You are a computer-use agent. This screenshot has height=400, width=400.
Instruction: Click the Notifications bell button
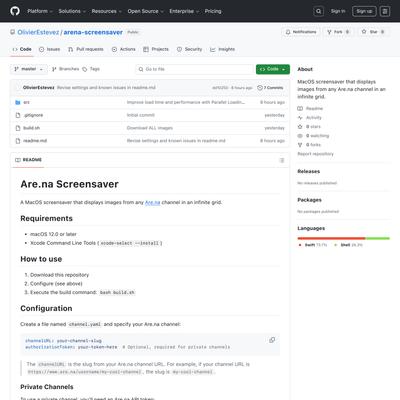click(301, 32)
